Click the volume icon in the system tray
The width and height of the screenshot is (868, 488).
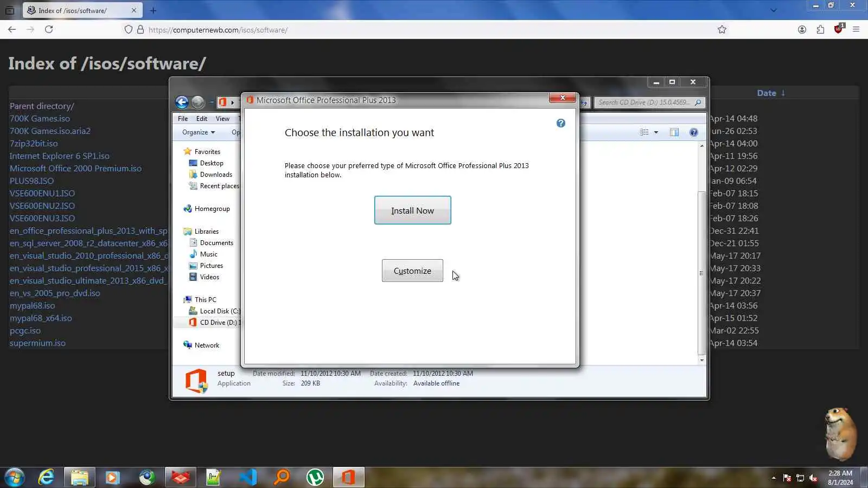click(x=813, y=478)
